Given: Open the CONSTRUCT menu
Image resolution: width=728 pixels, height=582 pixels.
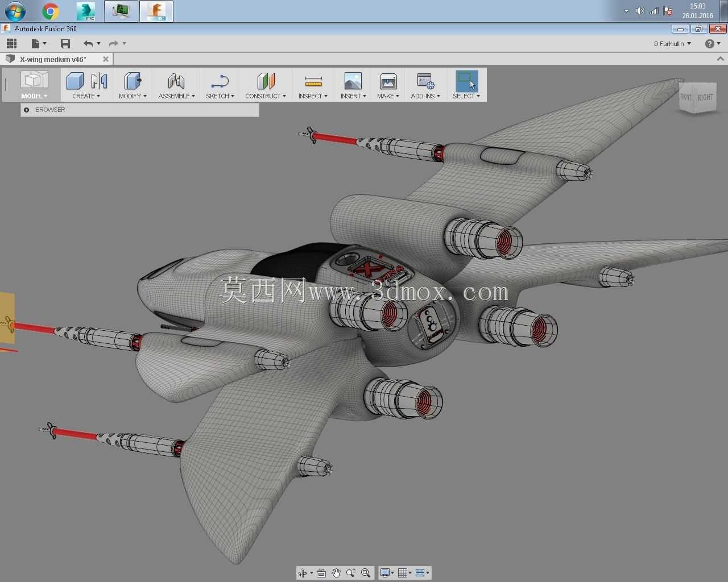Looking at the screenshot, I should pos(266,96).
